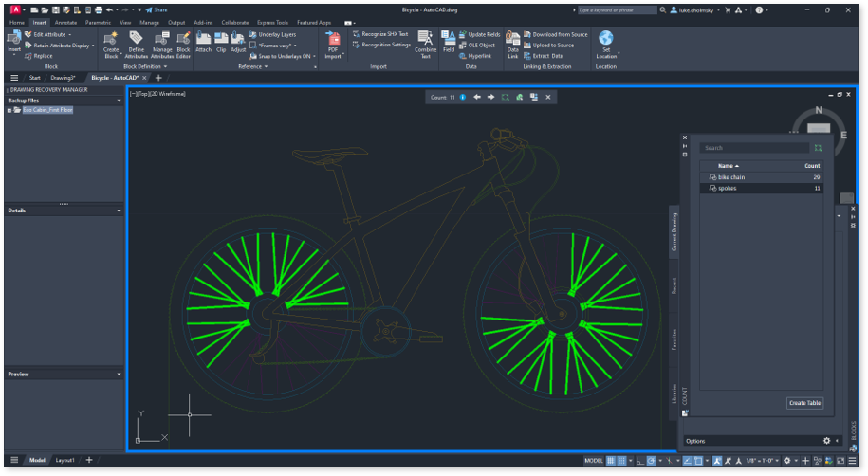This screenshot has width=868, height=476.
Task: Expand the Eco Cabin_First Floor tree node
Action: pos(9,110)
